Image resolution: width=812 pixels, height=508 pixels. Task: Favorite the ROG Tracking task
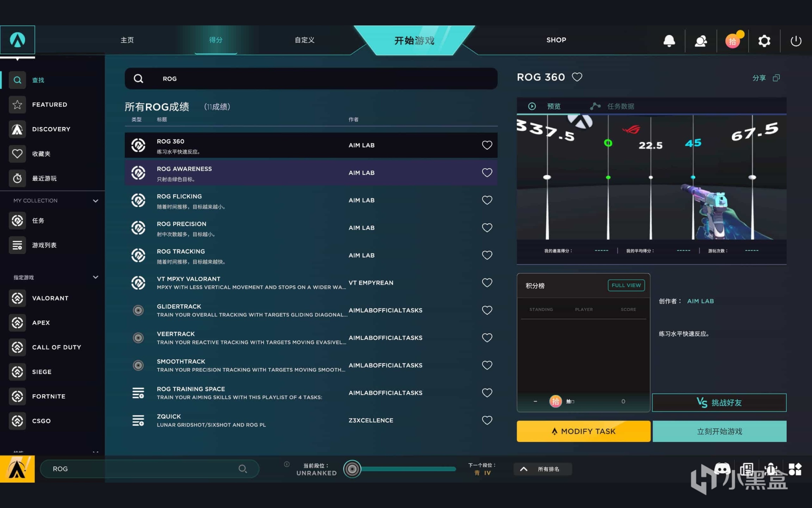[487, 255]
